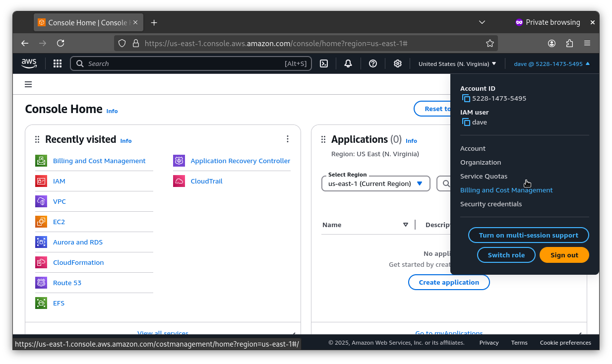Open the Privacy footer link
Screen dimensions: 612x364
point(489,343)
